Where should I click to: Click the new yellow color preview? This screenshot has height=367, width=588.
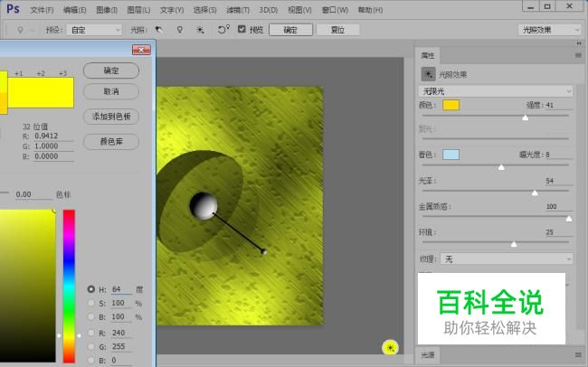click(41, 92)
